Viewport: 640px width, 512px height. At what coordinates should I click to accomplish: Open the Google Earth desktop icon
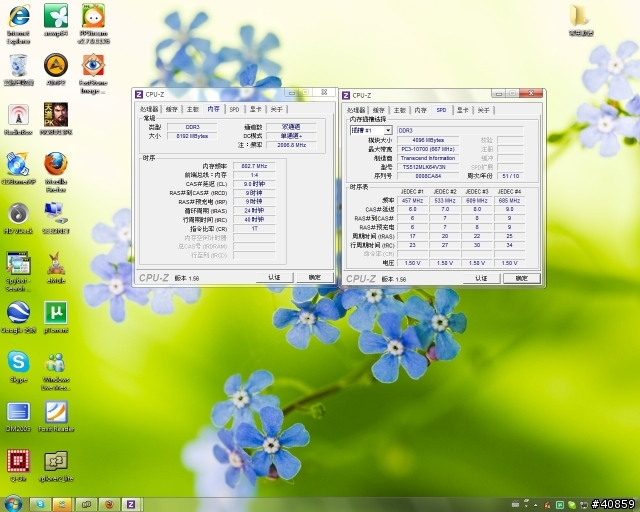pos(18,312)
